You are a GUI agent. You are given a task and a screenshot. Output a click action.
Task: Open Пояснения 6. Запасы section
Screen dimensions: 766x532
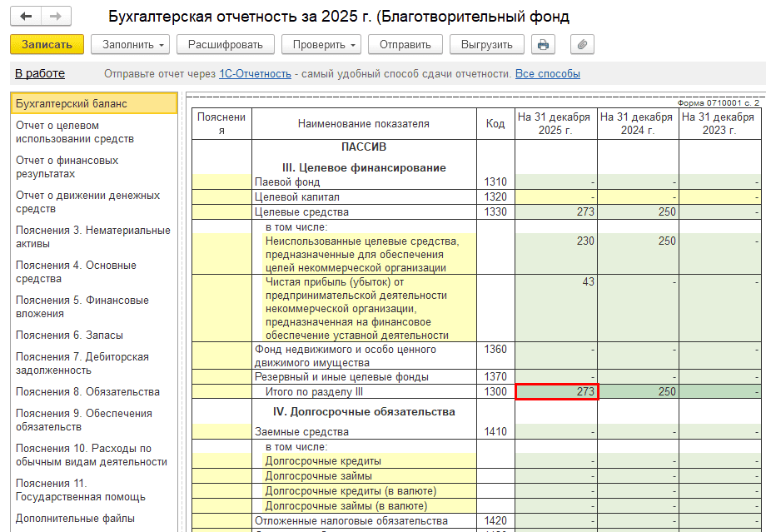pyautogui.click(x=69, y=336)
